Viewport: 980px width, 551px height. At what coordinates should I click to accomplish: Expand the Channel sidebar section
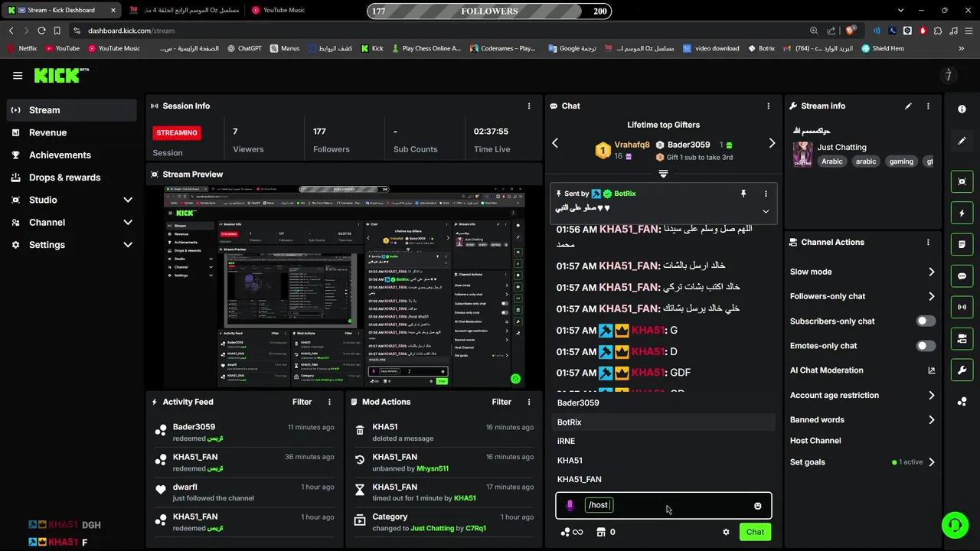coord(128,222)
